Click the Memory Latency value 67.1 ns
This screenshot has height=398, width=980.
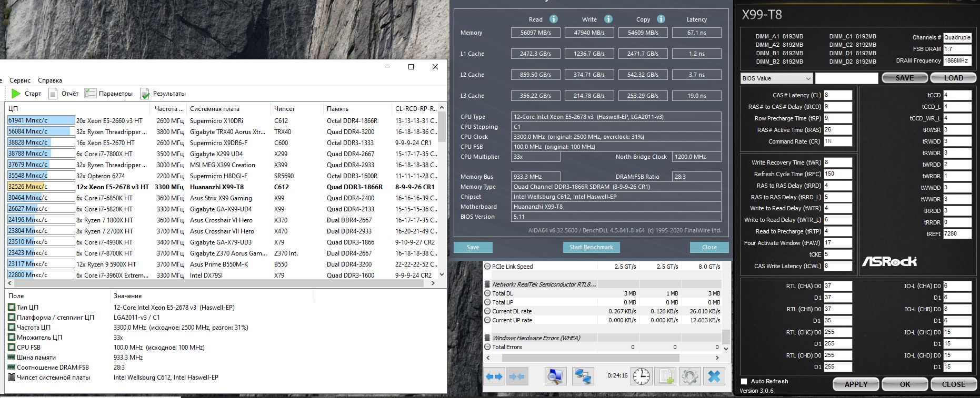[x=696, y=33]
